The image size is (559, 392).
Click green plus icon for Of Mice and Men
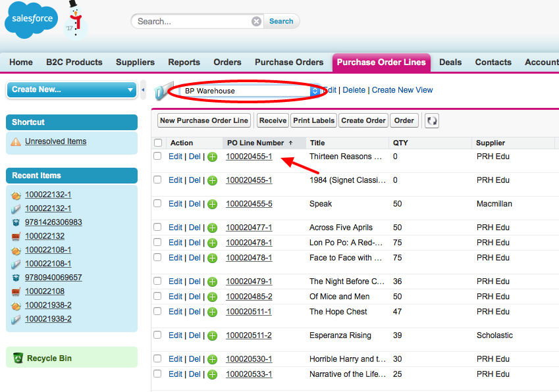click(213, 297)
